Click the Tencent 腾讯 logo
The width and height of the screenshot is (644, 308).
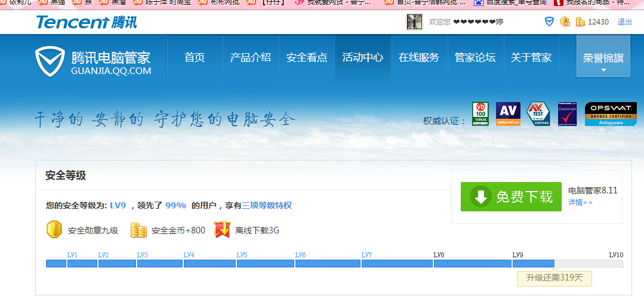pyautogui.click(x=87, y=21)
